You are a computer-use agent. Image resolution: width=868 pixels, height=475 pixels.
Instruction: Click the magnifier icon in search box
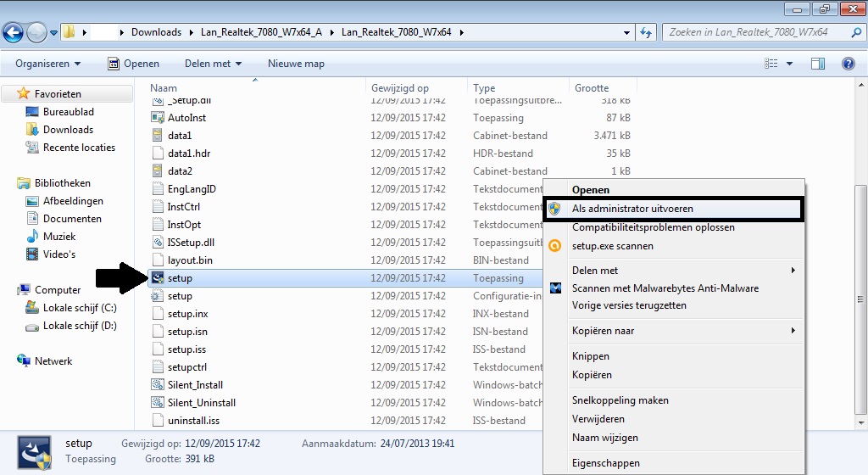tap(856, 32)
